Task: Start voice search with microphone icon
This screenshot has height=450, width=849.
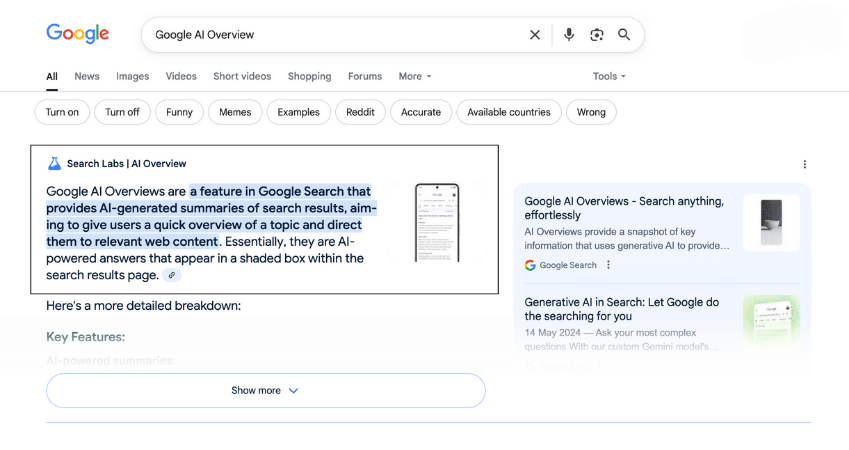Action: coord(569,35)
